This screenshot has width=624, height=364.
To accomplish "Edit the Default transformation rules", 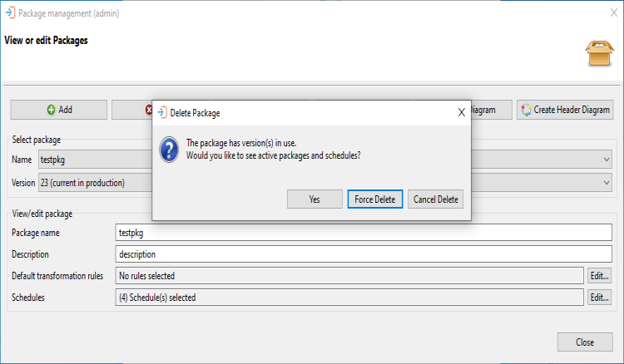I will (600, 275).
